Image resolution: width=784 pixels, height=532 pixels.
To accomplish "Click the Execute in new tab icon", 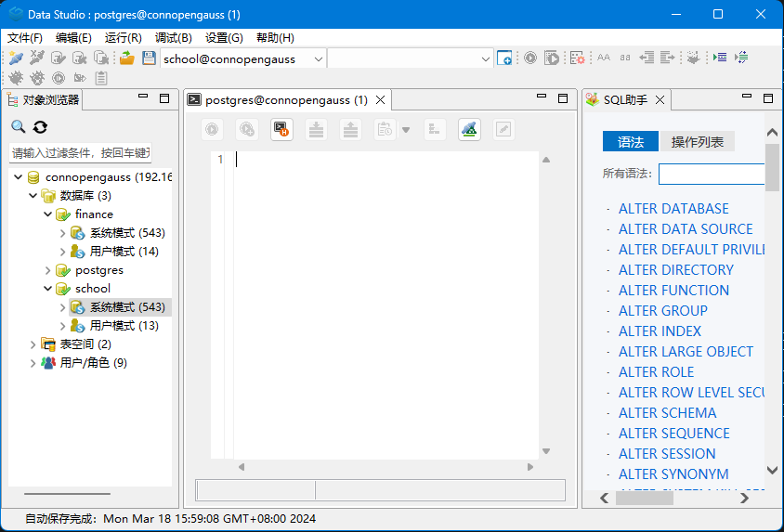I will [247, 130].
